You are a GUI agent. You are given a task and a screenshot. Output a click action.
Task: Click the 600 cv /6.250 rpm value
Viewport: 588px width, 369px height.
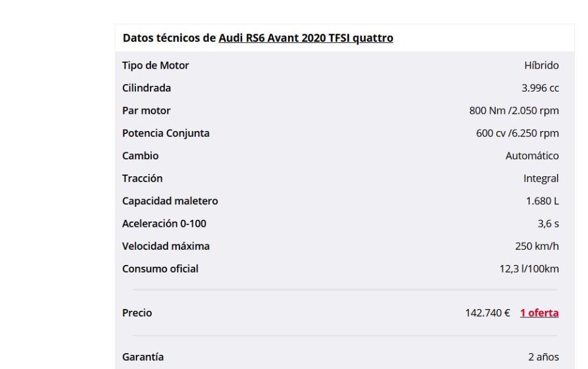tap(517, 133)
